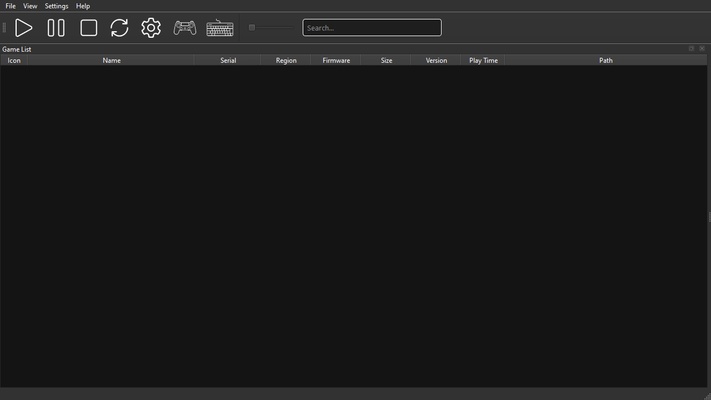This screenshot has width=711, height=400.
Task: Open the Help menu
Action: [x=83, y=6]
